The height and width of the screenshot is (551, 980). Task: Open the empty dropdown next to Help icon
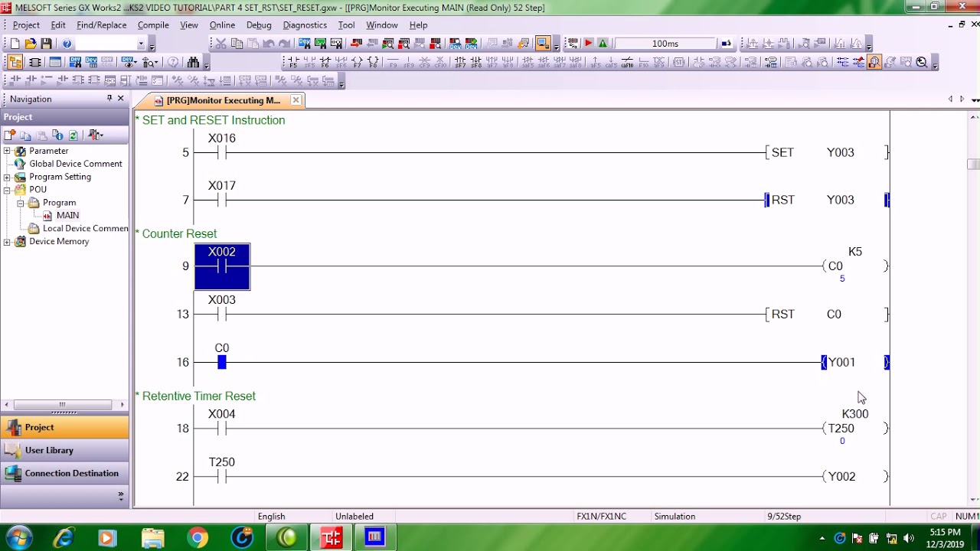click(141, 44)
